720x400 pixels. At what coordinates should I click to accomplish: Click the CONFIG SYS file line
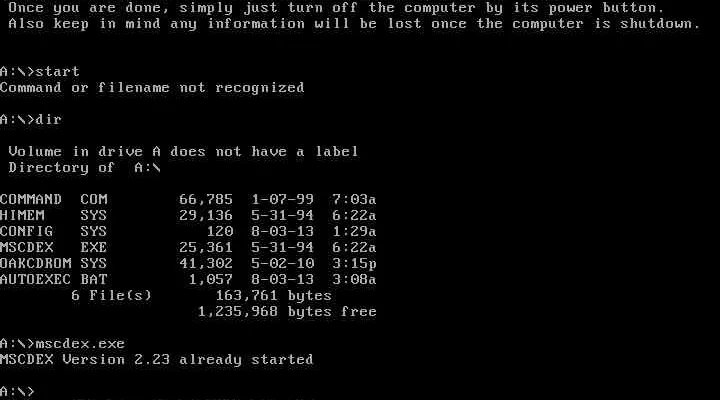[188, 231]
